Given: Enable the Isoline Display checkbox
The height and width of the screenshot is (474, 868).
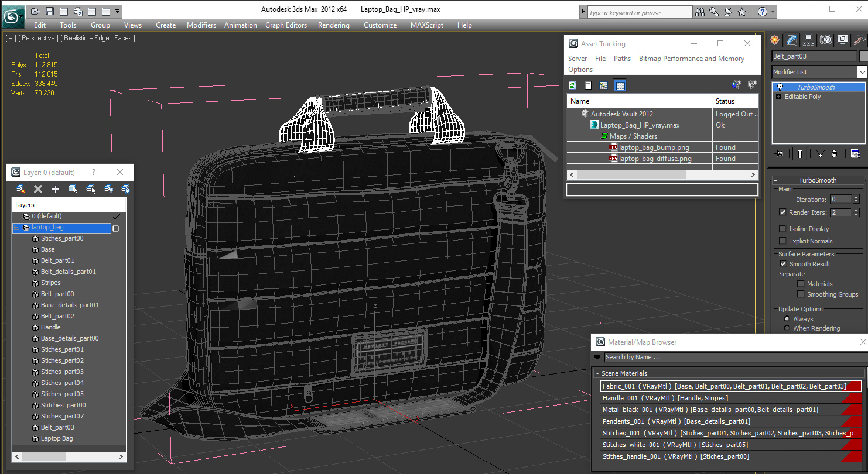Looking at the screenshot, I should click(x=783, y=229).
